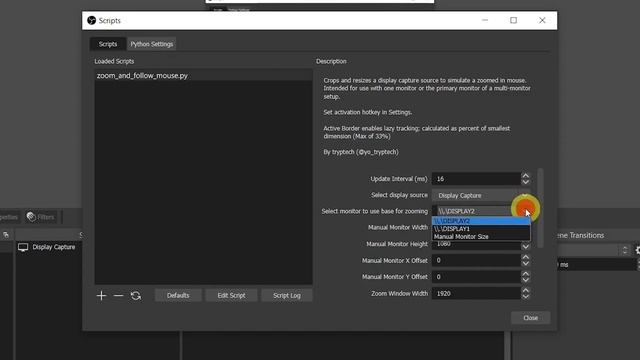Switch to the Python Settings tab

pyautogui.click(x=151, y=44)
